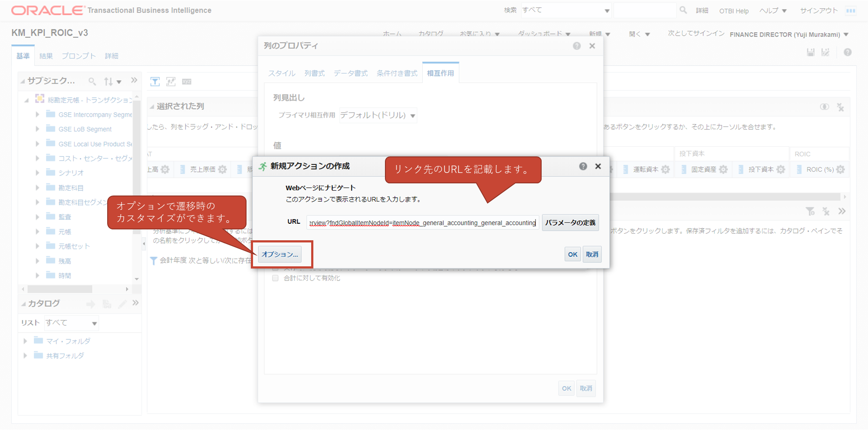Open help icon in new action dialog

tap(583, 166)
